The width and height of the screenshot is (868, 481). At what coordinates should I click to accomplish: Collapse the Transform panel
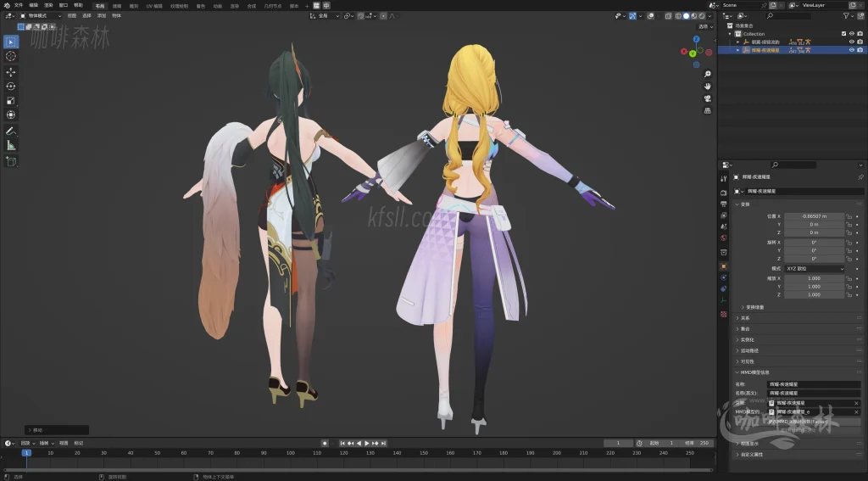(x=744, y=204)
